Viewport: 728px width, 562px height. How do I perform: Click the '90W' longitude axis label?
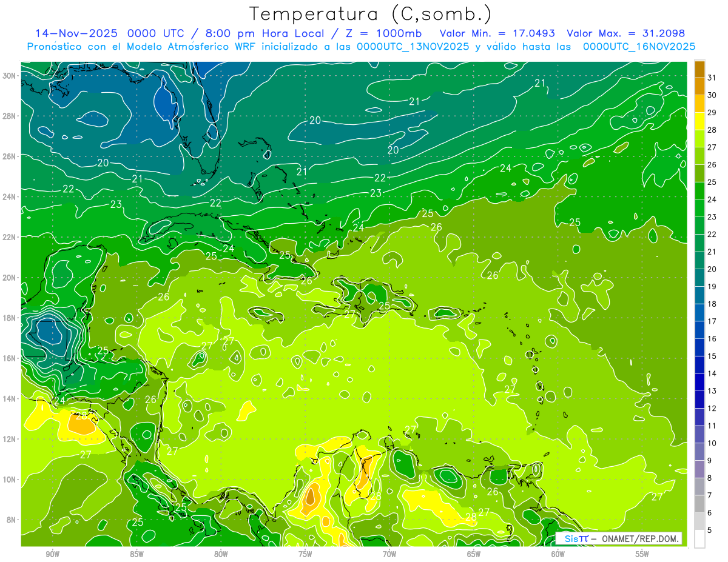tap(52, 554)
